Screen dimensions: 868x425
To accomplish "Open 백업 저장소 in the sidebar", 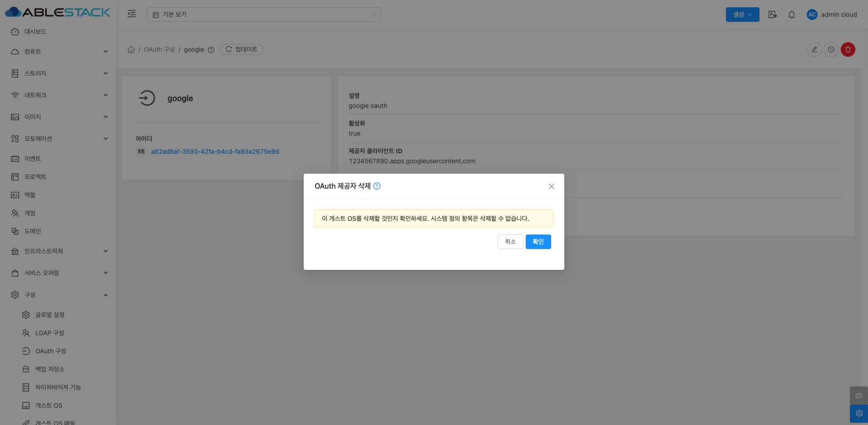I will pyautogui.click(x=58, y=369).
